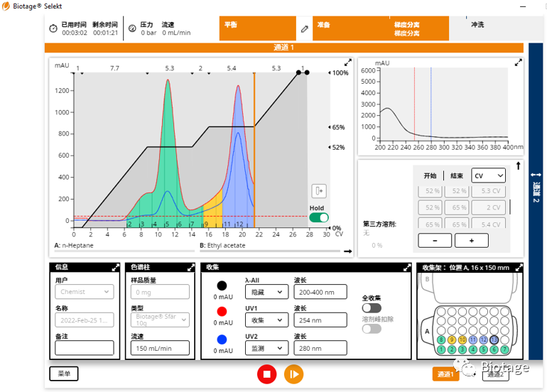
Task: Click the last black gradient endpoint handle
Action: 307,72
